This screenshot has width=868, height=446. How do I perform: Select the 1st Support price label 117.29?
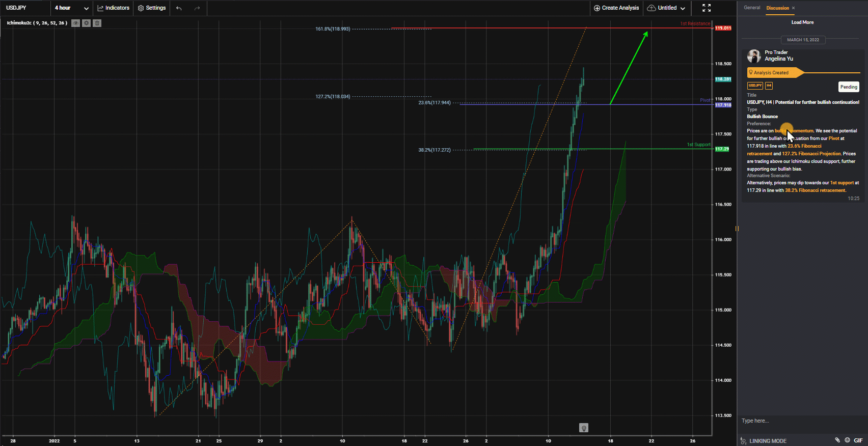click(x=722, y=149)
